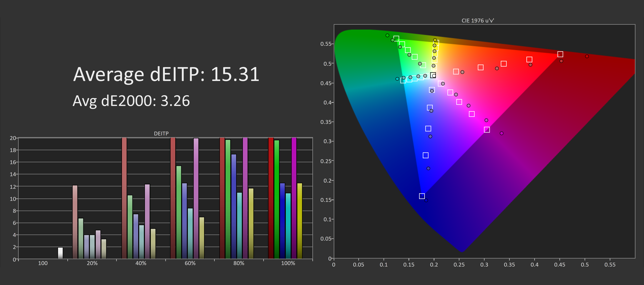Click the Avg dE2000 3.26 text
The width and height of the screenshot is (644, 285).
(x=131, y=101)
